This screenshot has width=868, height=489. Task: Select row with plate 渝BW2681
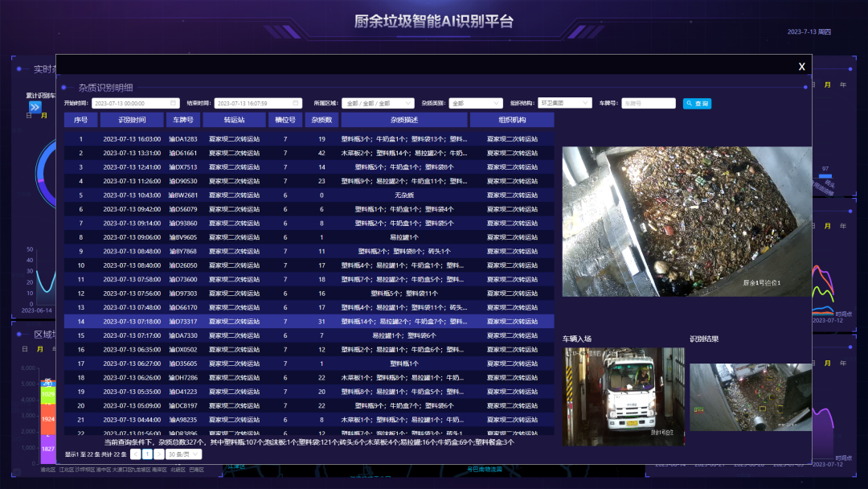coord(309,195)
